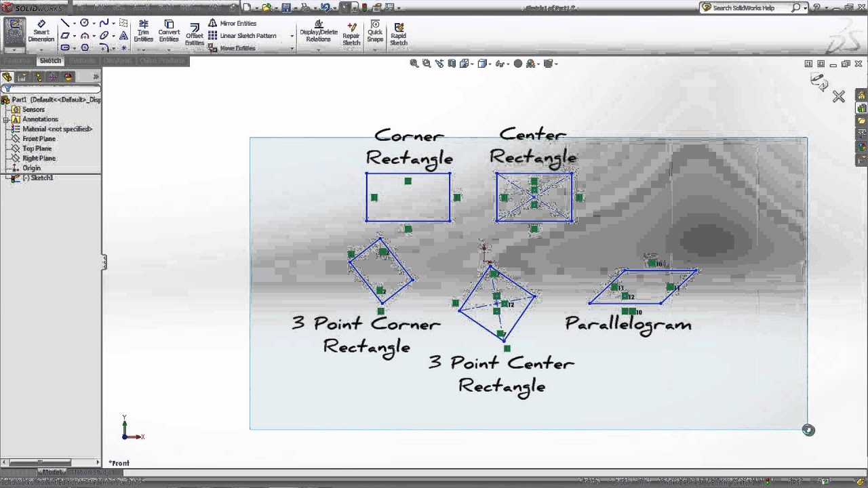
Task: Switch to the Sketch tab
Action: tap(50, 61)
